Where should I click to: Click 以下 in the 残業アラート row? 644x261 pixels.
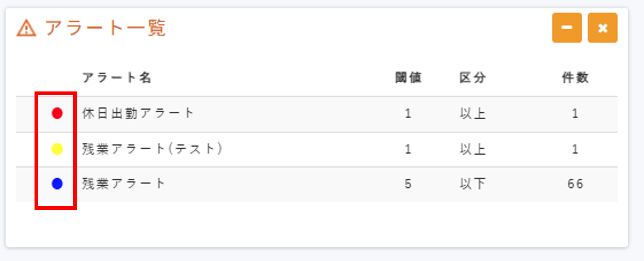click(473, 184)
